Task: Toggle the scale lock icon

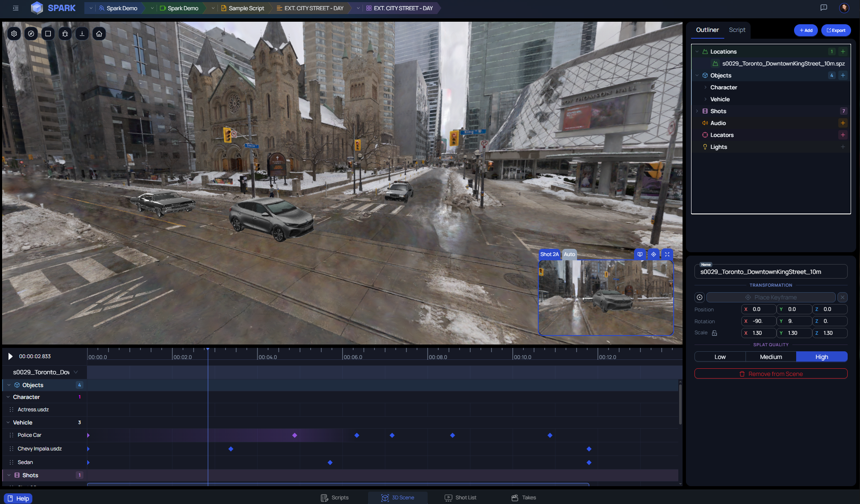Action: [x=715, y=333]
